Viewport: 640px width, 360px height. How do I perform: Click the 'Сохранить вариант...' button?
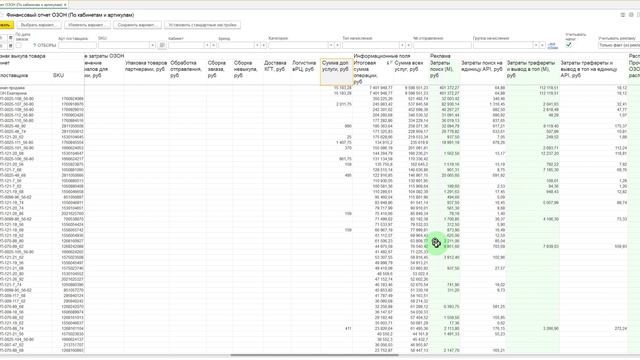click(x=137, y=25)
